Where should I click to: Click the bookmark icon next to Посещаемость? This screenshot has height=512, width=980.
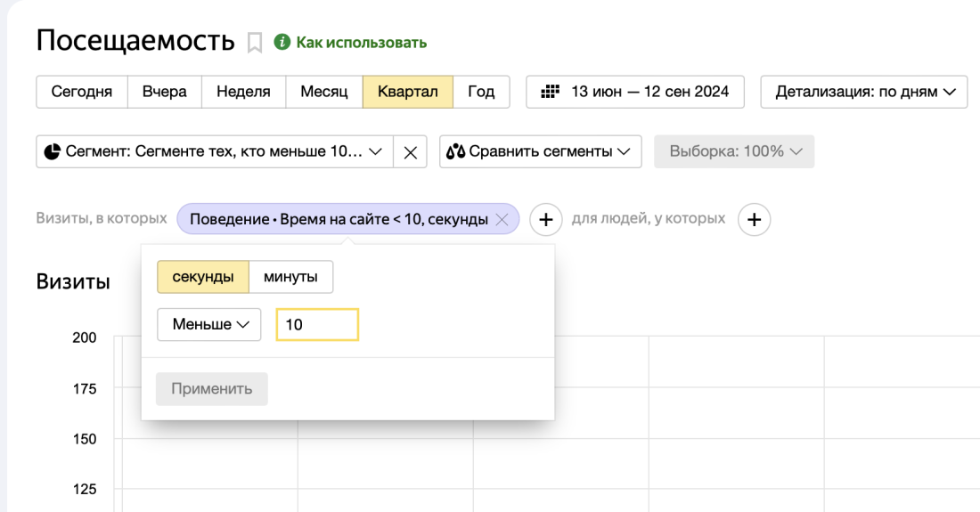(x=255, y=43)
